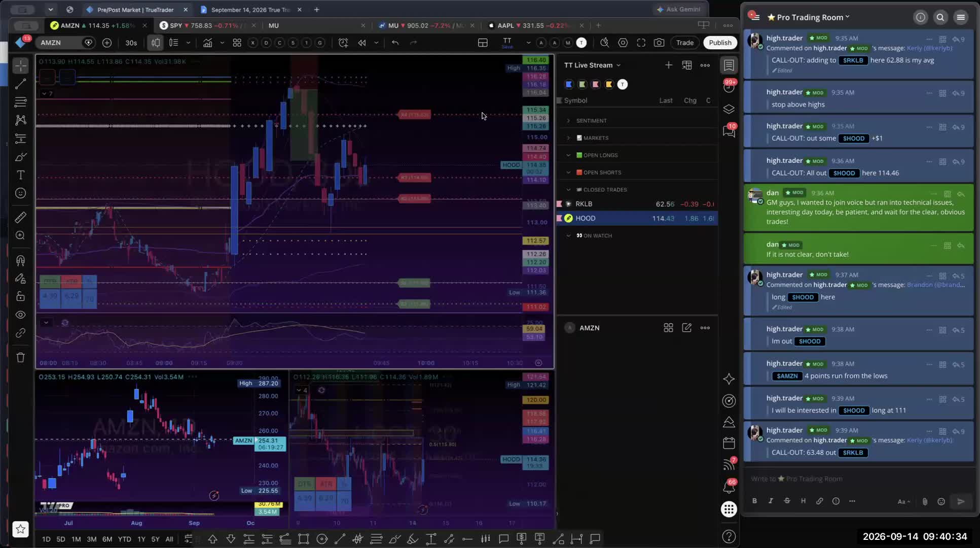Collapse the OPEN SHORTS section
This screenshot has height=548, width=980.
[x=568, y=173]
